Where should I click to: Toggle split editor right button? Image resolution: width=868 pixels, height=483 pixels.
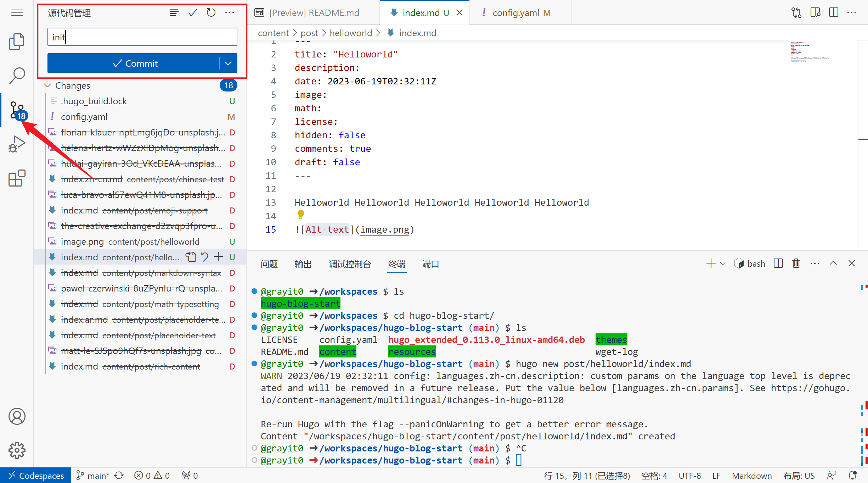[834, 13]
